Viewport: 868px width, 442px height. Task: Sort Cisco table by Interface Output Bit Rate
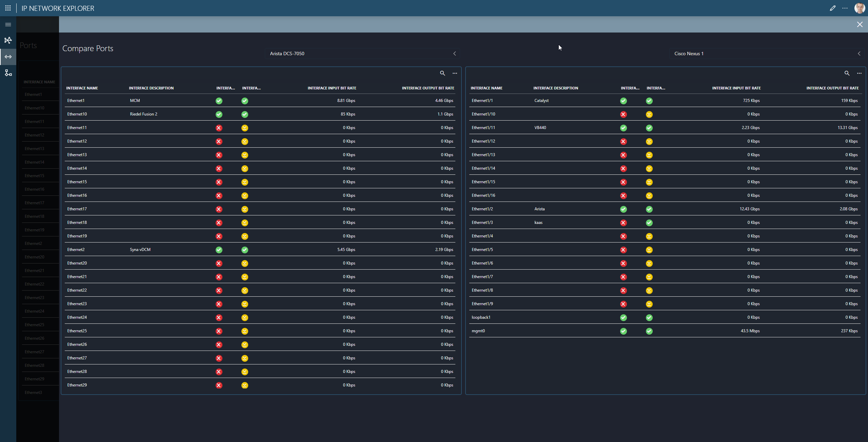[832, 88]
